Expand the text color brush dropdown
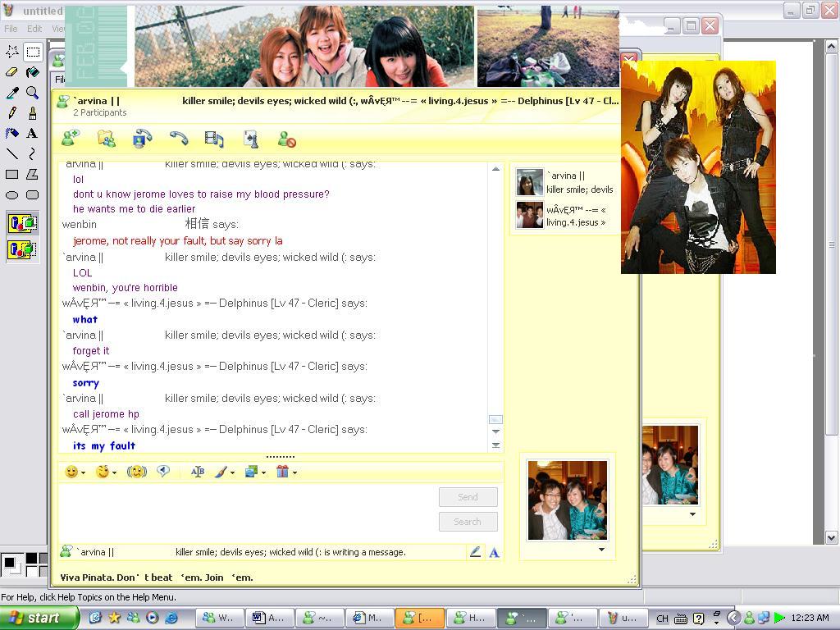 [232, 472]
